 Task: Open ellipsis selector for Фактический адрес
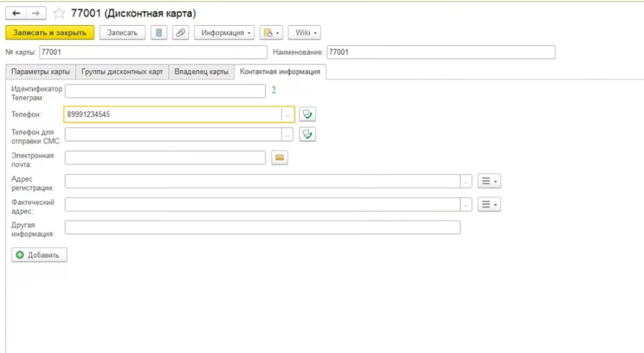tap(466, 204)
